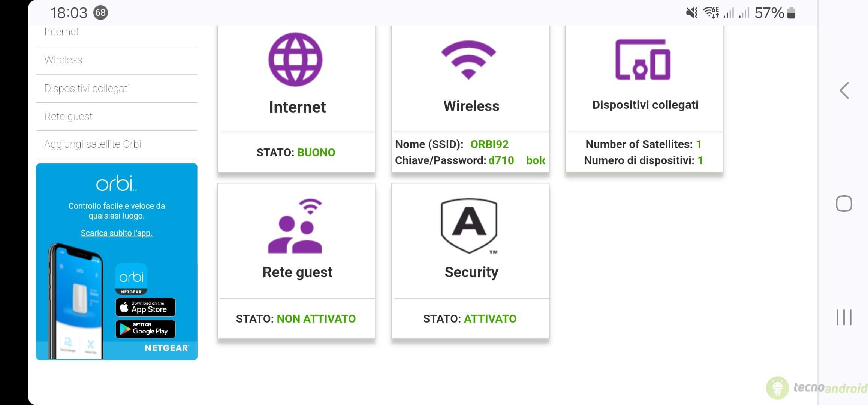This screenshot has width=868, height=405.
Task: Open Android recent apps button
Action: [844, 317]
